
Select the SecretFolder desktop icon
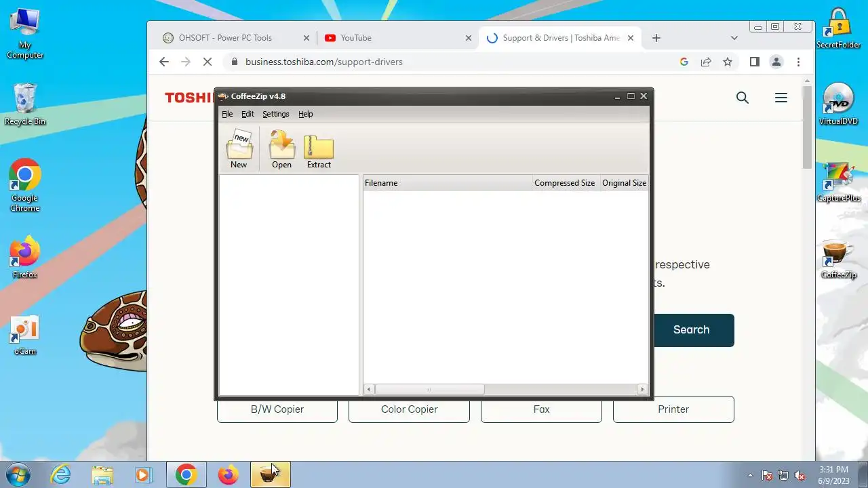[839, 28]
